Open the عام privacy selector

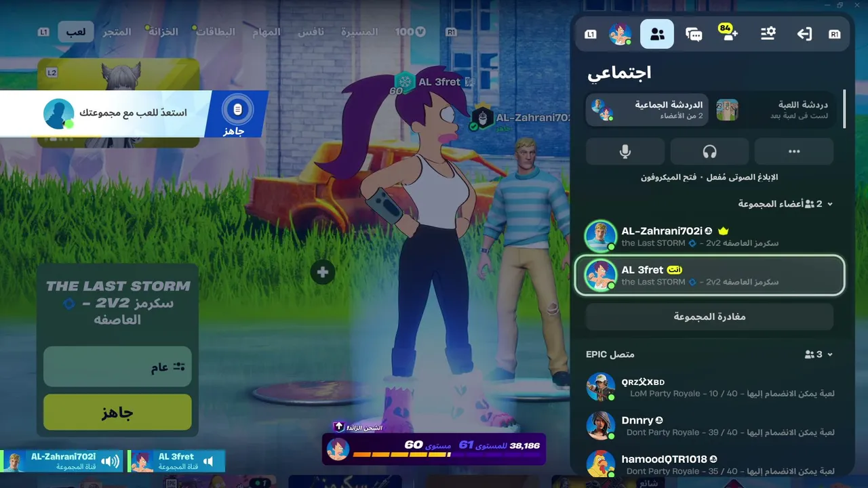[117, 367]
